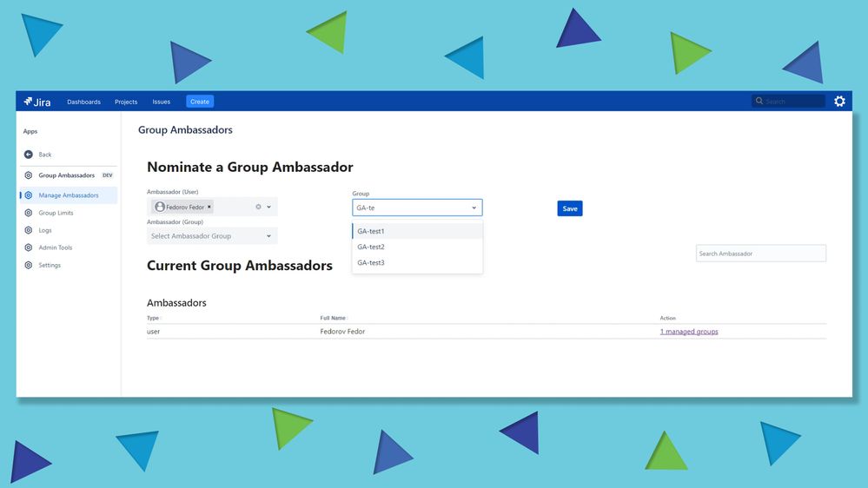Click Fedorov Fedor in the table

(342, 332)
